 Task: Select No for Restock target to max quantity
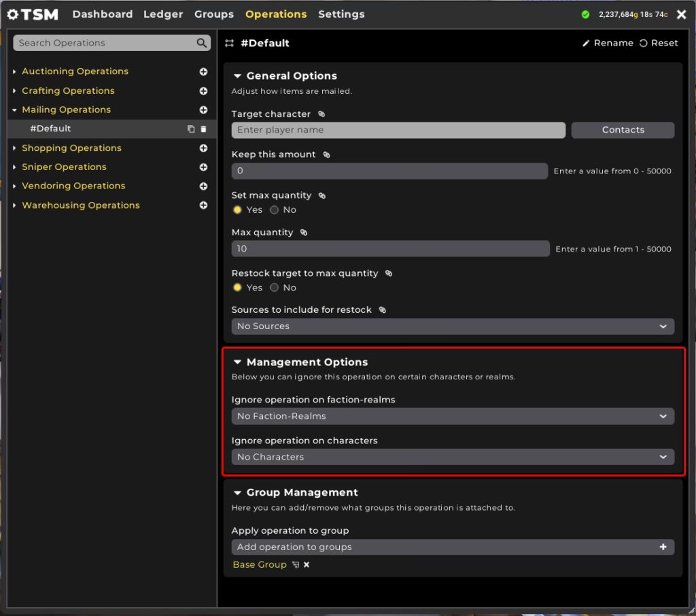275,288
